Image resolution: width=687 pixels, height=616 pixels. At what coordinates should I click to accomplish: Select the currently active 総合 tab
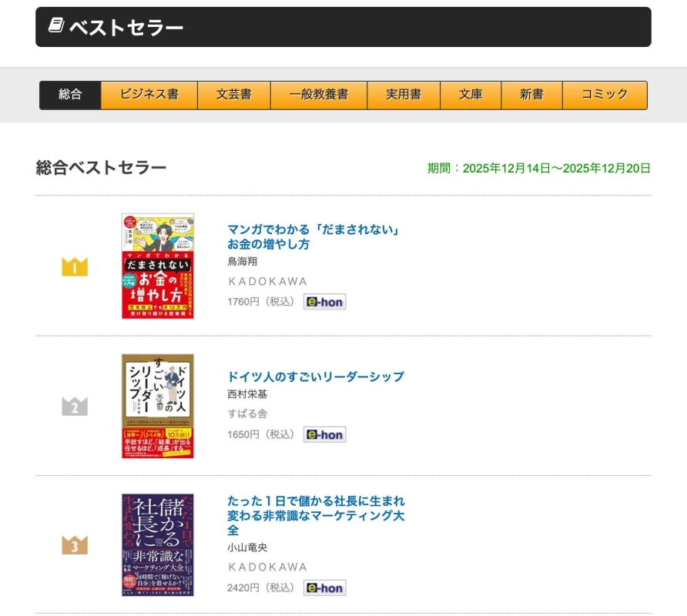(x=70, y=94)
